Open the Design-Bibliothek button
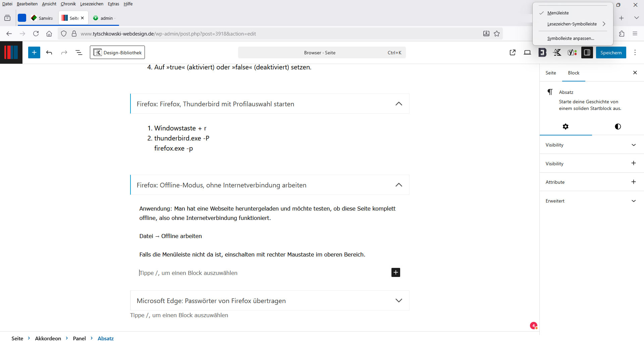644x344 pixels. [x=117, y=53]
